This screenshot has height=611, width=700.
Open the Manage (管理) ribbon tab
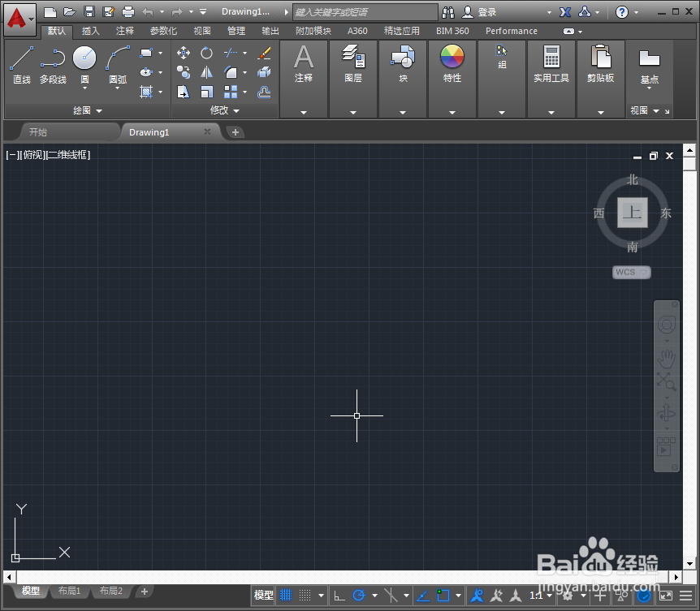pyautogui.click(x=236, y=31)
